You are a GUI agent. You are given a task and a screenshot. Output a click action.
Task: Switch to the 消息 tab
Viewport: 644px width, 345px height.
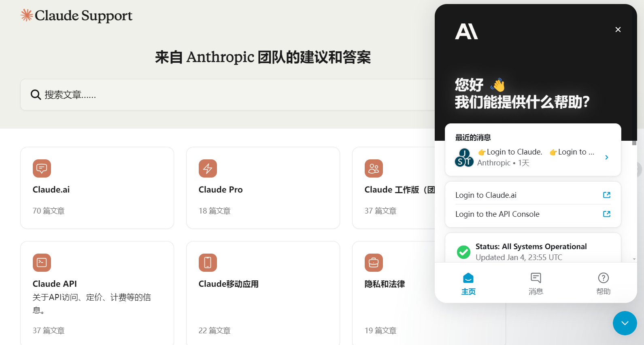point(536,283)
